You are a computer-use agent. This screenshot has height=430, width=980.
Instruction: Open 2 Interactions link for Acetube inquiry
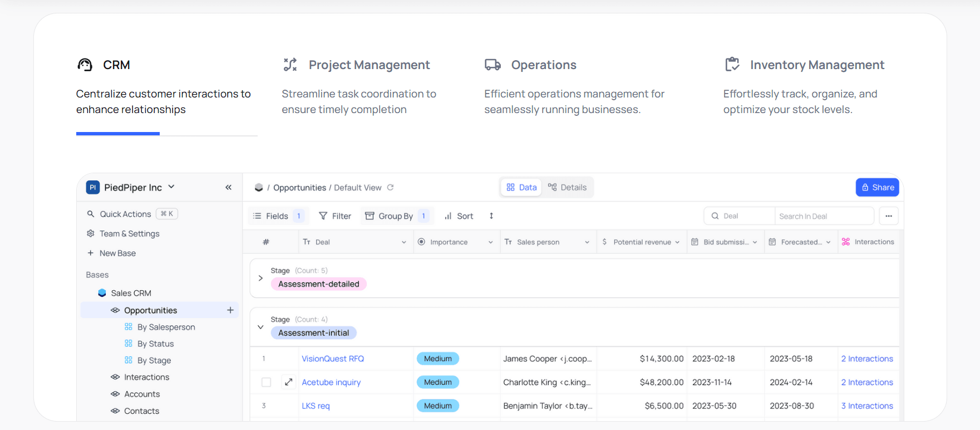867,382
